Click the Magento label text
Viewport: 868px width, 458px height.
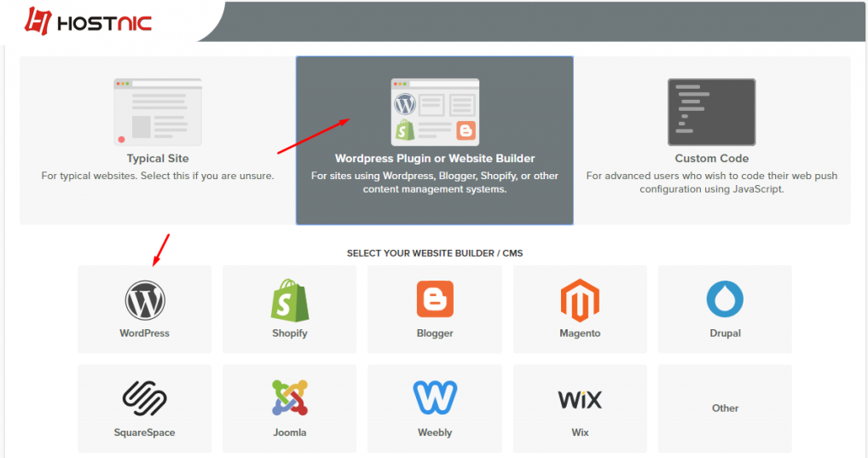click(x=580, y=333)
